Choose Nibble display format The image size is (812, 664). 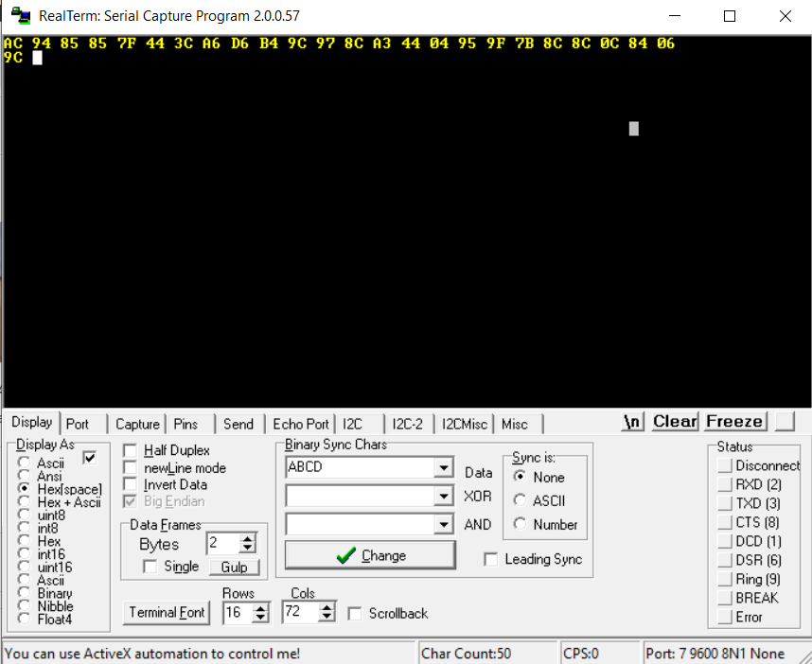(x=24, y=605)
